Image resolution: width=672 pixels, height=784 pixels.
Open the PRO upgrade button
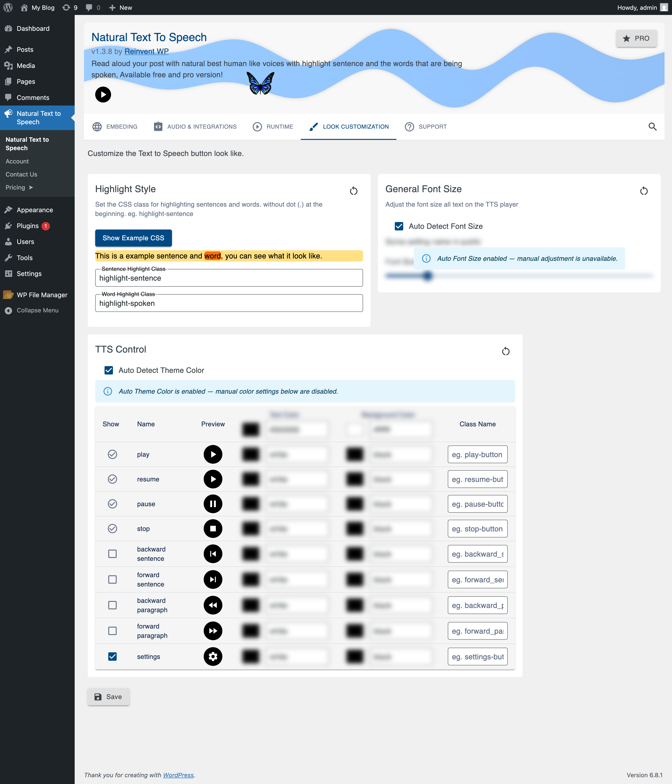click(x=637, y=39)
